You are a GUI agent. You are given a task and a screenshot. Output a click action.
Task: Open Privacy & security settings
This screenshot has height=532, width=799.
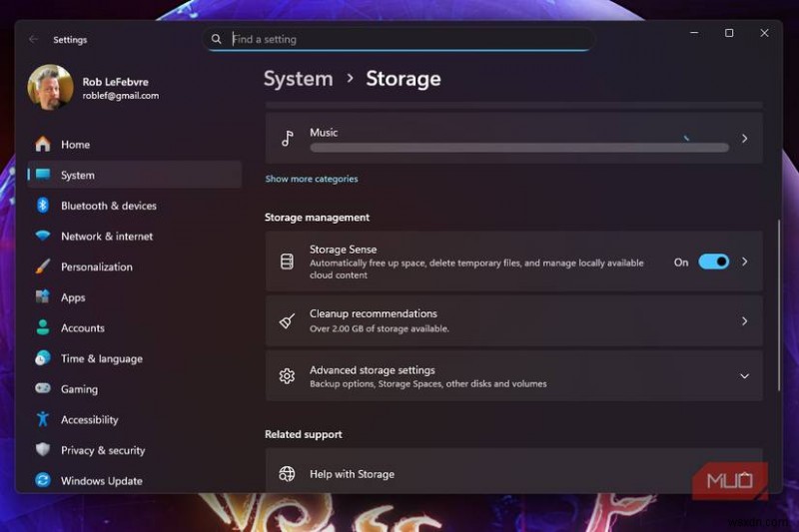135,449
